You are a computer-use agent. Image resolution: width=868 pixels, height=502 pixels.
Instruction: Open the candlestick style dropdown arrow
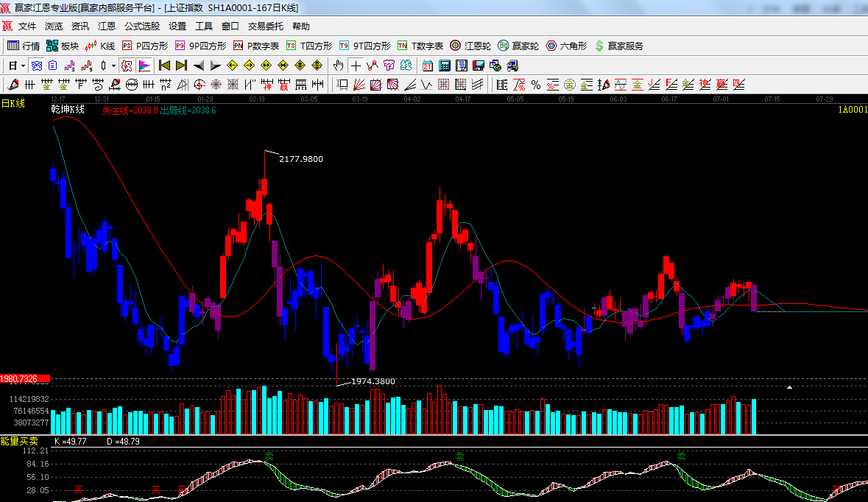(113, 66)
